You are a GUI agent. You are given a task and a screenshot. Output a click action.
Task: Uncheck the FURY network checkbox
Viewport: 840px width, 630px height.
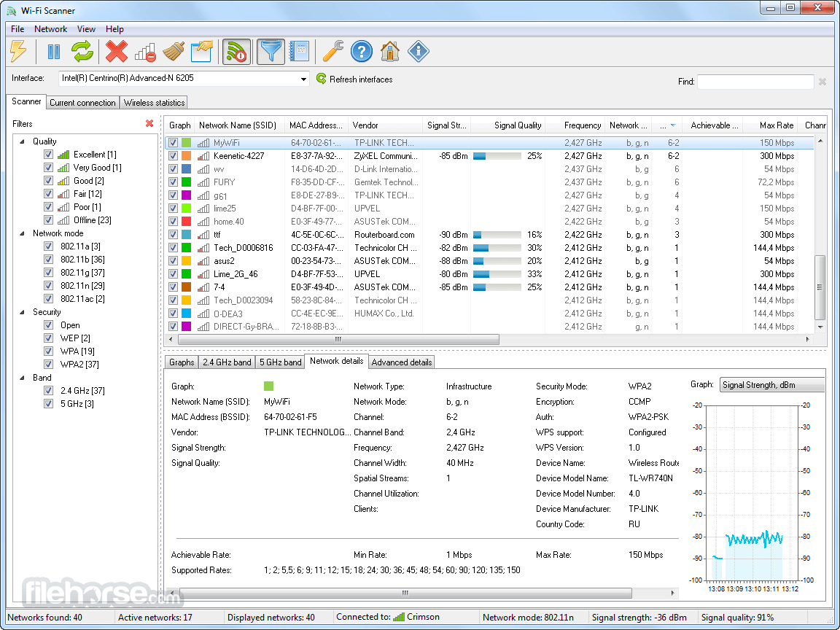click(173, 182)
